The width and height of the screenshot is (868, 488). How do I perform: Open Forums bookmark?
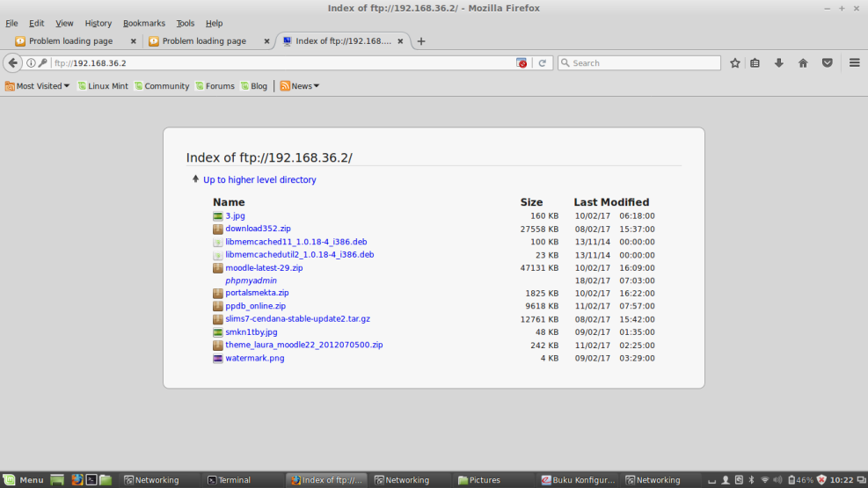(215, 86)
